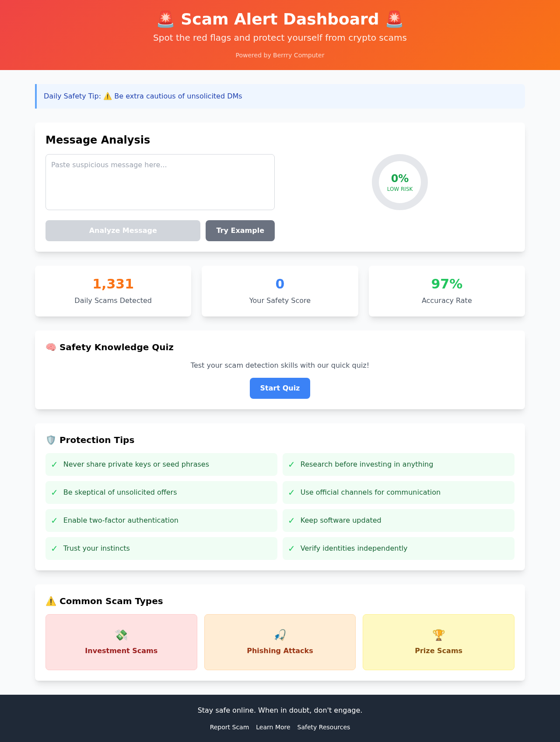Load a sample with Try Example
Screen dimensions: 560x742
click(x=240, y=231)
